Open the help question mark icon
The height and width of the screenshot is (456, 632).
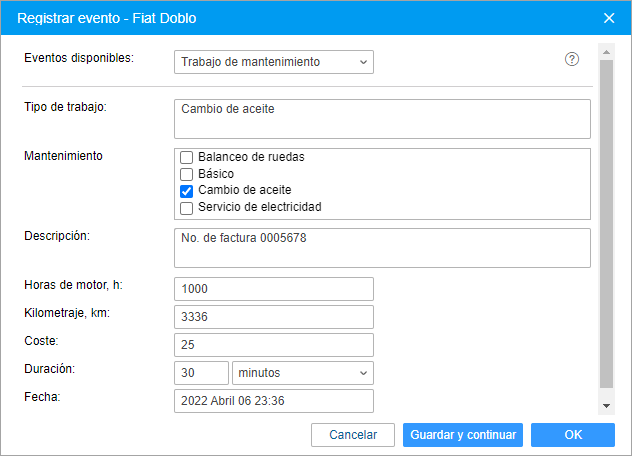[x=572, y=59]
